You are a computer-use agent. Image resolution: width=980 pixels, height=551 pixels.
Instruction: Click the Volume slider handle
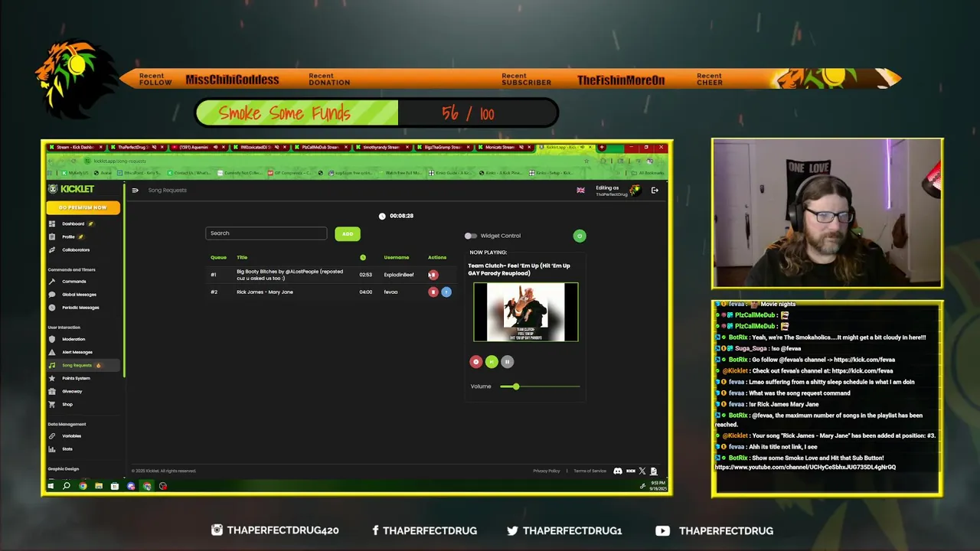(516, 386)
